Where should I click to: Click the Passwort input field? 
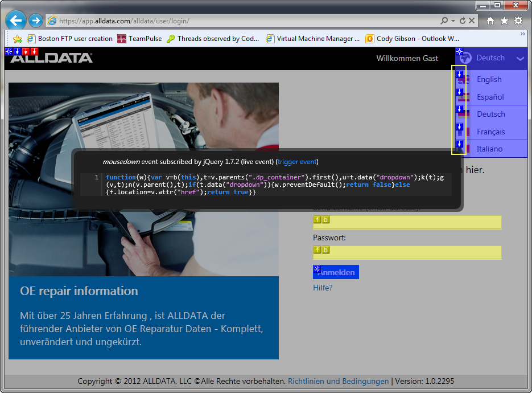pyautogui.click(x=407, y=252)
